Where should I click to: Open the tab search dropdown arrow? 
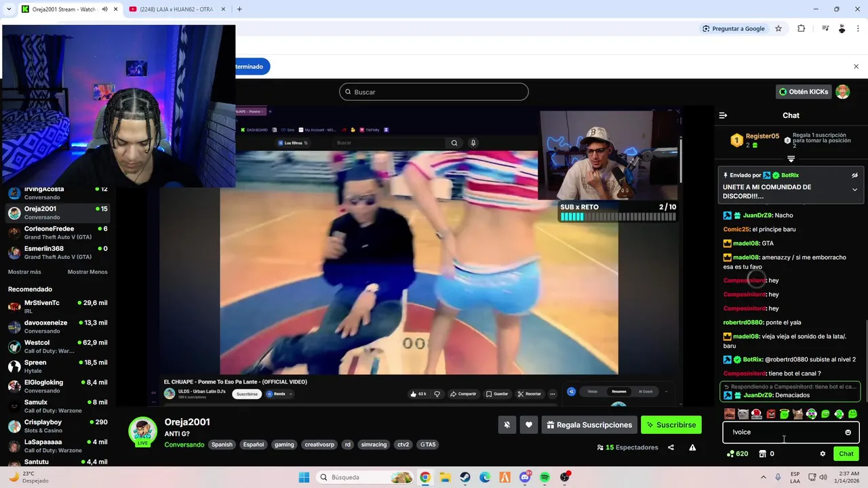[9, 9]
